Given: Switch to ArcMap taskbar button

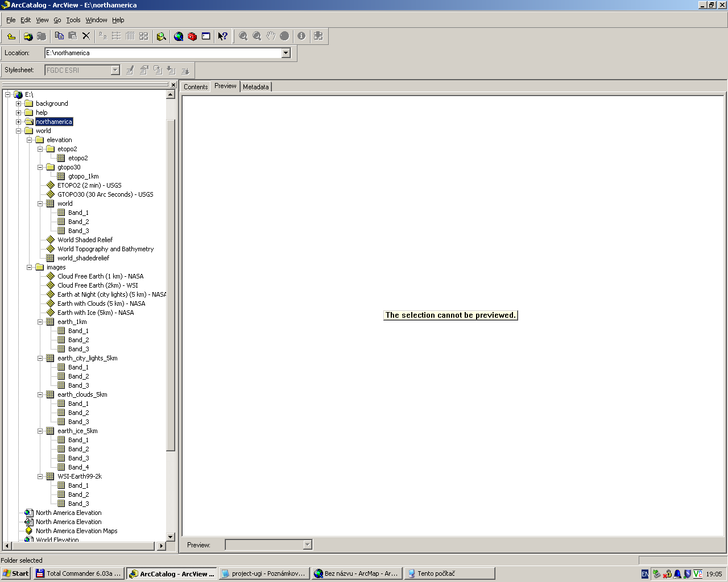Looking at the screenshot, I should [356, 573].
